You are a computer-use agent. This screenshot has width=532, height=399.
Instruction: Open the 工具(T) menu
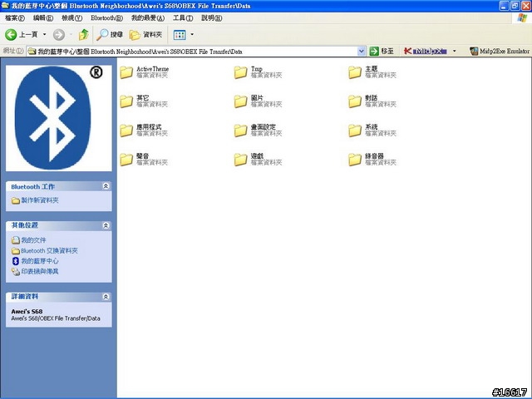[x=183, y=18]
